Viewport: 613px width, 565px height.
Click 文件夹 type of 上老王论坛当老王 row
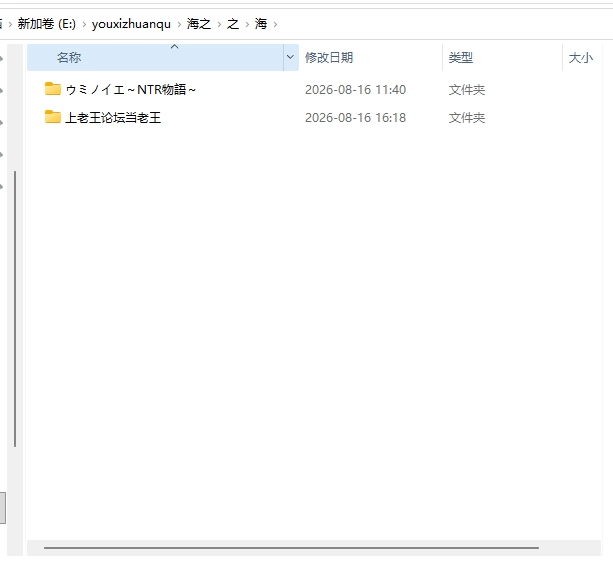point(467,117)
